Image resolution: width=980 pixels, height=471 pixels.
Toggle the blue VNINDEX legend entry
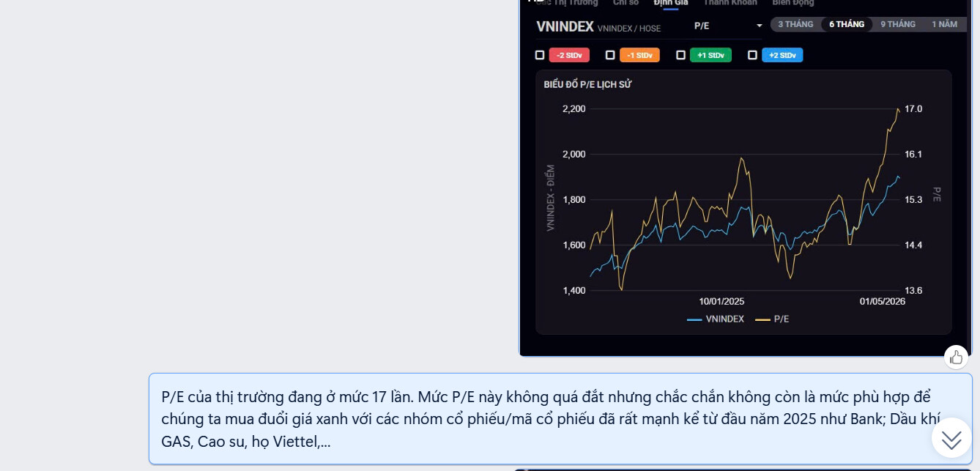coord(716,319)
